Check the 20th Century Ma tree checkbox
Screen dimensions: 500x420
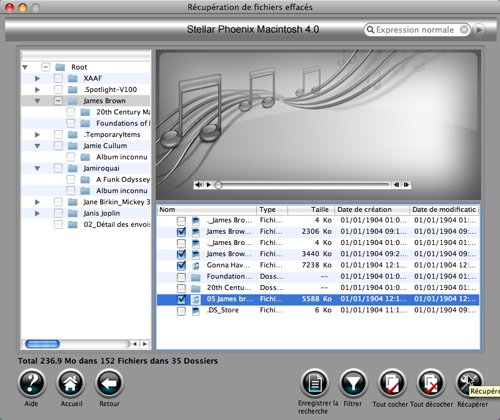click(x=71, y=112)
